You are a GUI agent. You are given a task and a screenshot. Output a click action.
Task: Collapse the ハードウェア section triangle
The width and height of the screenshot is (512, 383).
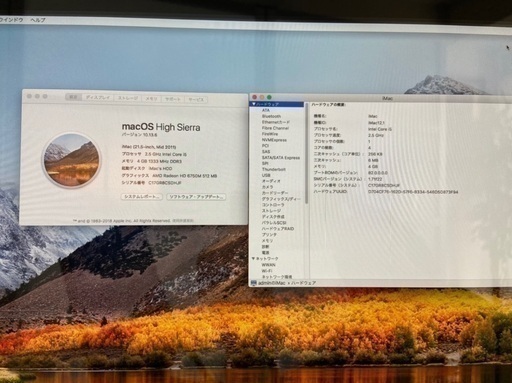tap(254, 104)
